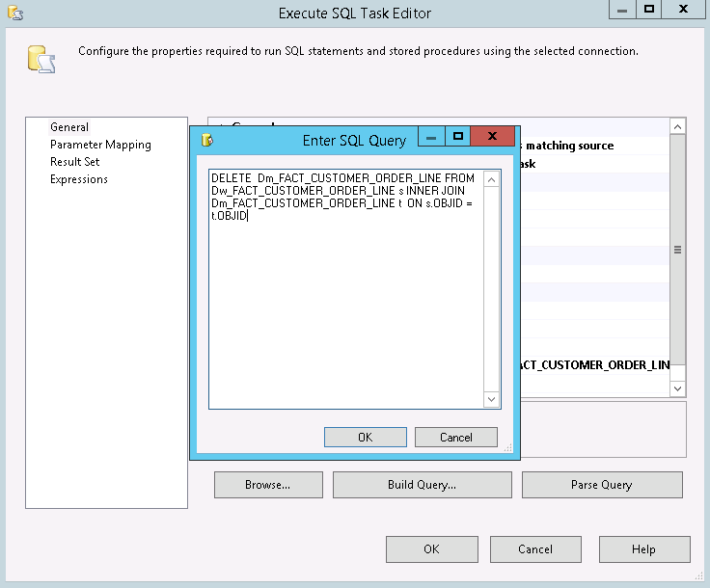Click the Enter SQL Query dialog title icon
The height and width of the screenshot is (588, 710).
click(205, 140)
